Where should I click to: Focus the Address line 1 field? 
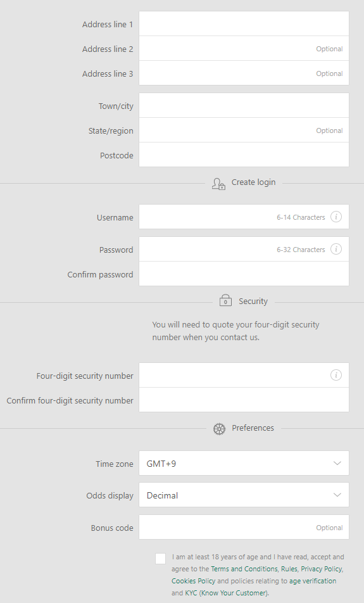244,24
